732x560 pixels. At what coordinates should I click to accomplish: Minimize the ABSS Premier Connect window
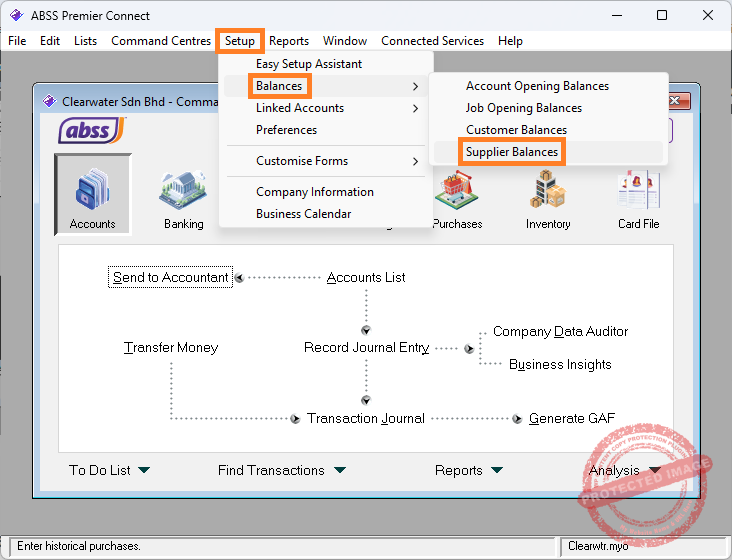tap(617, 15)
